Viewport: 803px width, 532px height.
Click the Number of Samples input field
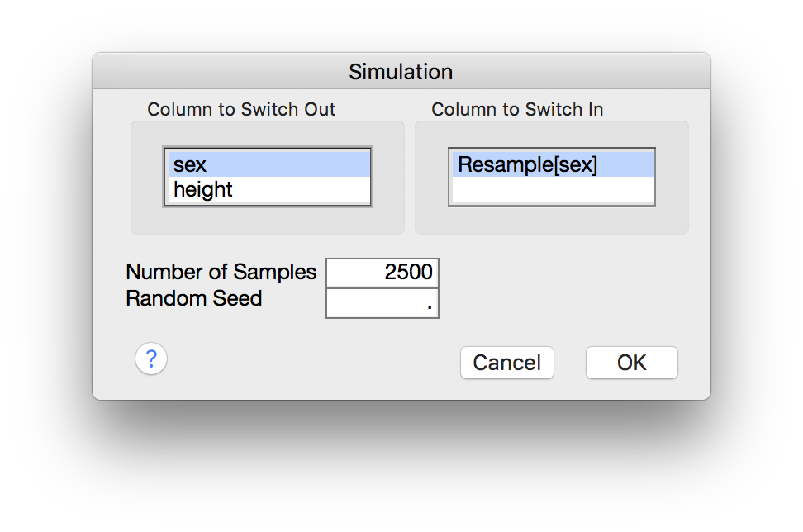(x=382, y=273)
